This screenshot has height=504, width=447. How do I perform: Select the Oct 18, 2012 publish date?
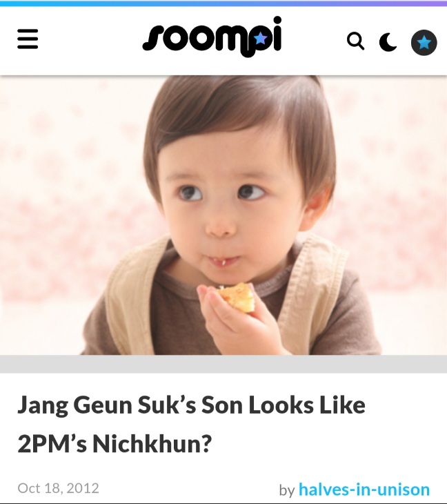pyautogui.click(x=58, y=488)
